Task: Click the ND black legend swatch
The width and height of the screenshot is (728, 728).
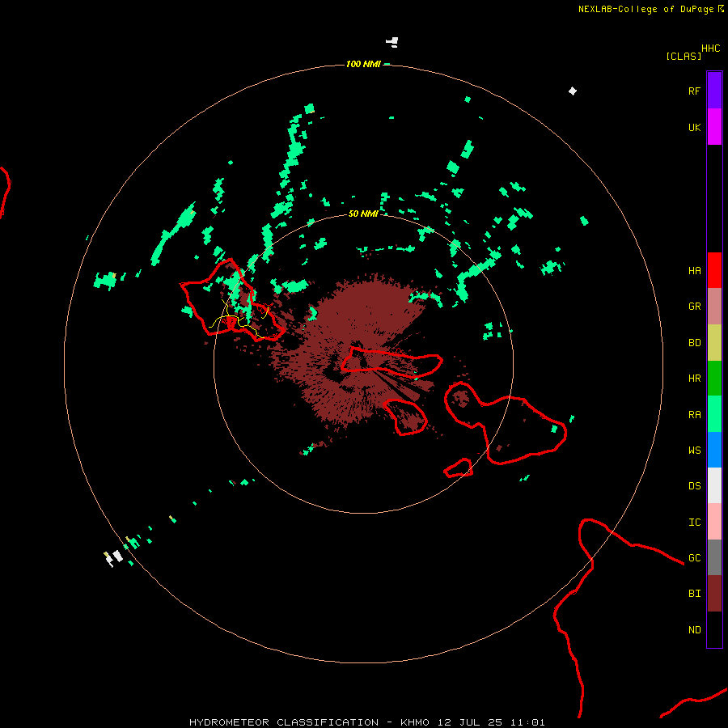Action: [714, 629]
